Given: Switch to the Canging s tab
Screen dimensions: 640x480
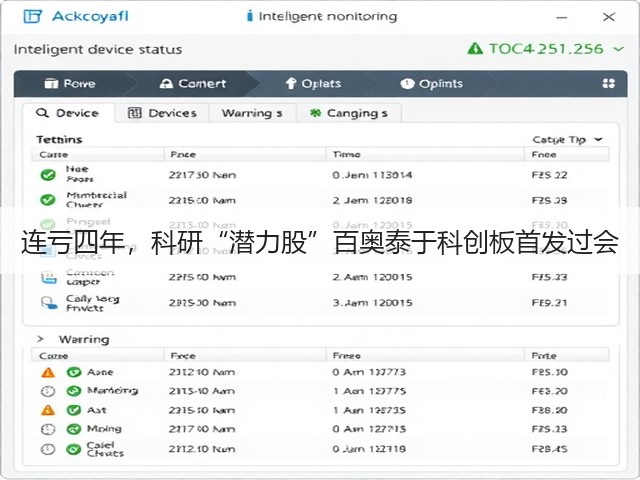Looking at the screenshot, I should [x=349, y=113].
